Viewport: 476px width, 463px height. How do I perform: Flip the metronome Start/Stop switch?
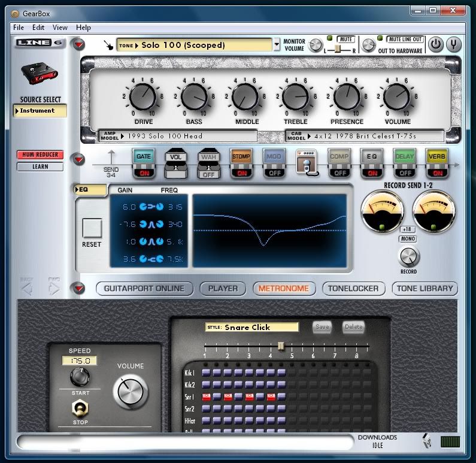pyautogui.click(x=80, y=408)
